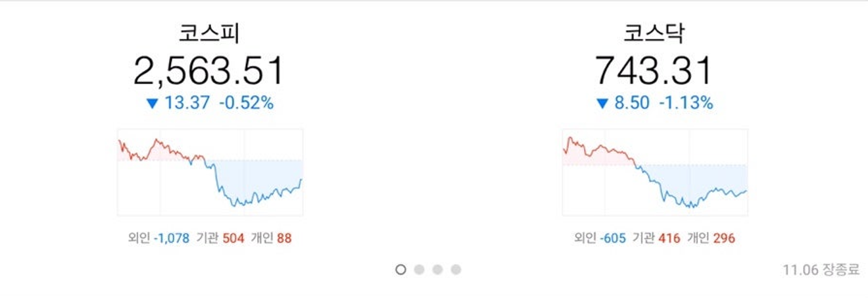Select the second carousel page dot
Image resolution: width=868 pixels, height=298 pixels.
(419, 269)
